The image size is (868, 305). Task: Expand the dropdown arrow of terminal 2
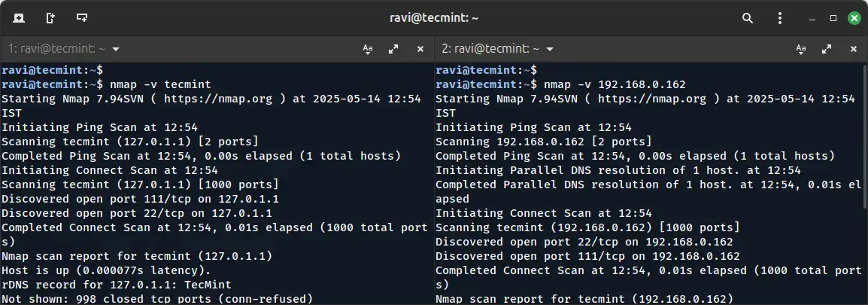(550, 49)
